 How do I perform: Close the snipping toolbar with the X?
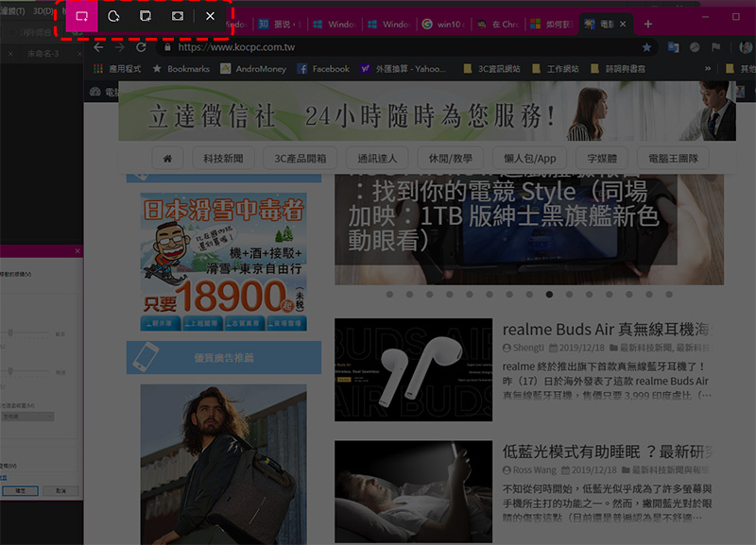pyautogui.click(x=210, y=16)
